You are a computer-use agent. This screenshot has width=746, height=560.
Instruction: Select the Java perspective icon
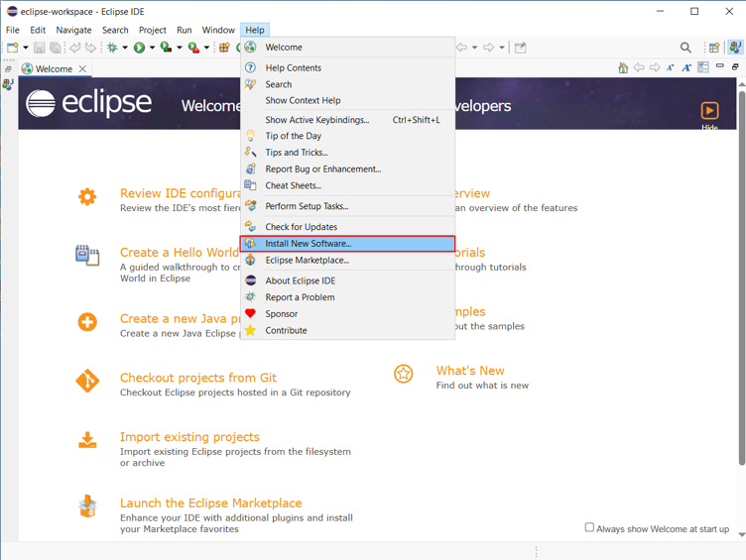click(735, 48)
